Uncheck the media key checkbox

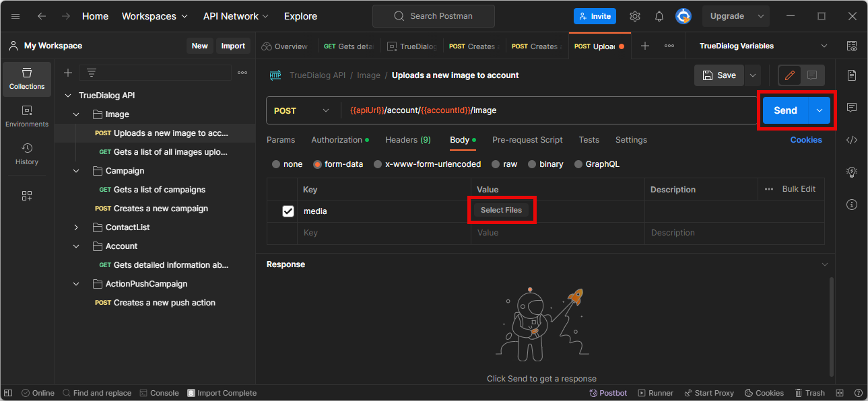click(288, 211)
